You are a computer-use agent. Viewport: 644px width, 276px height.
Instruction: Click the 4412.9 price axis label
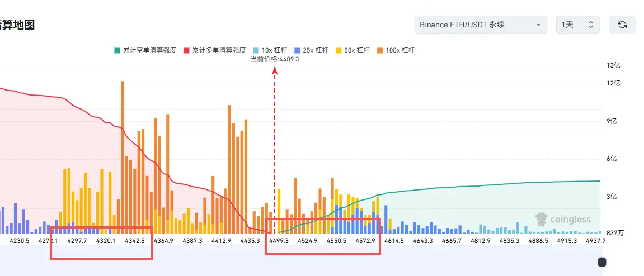(x=221, y=241)
